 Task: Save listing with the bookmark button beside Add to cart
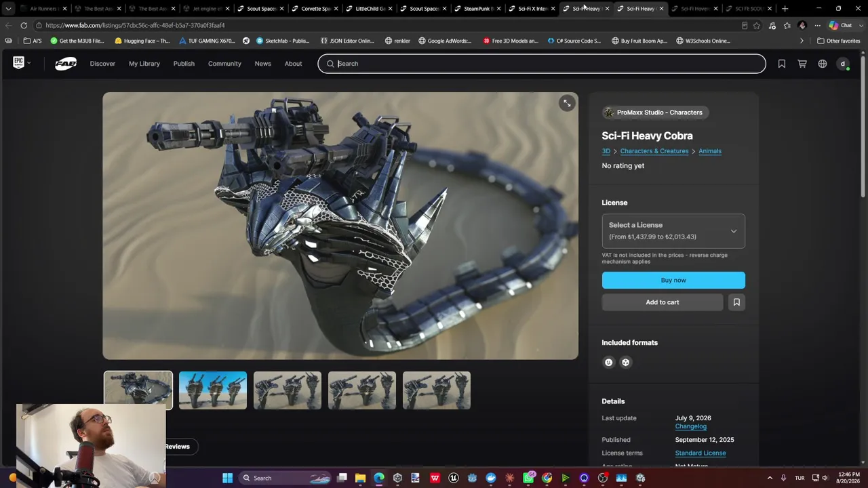click(736, 302)
